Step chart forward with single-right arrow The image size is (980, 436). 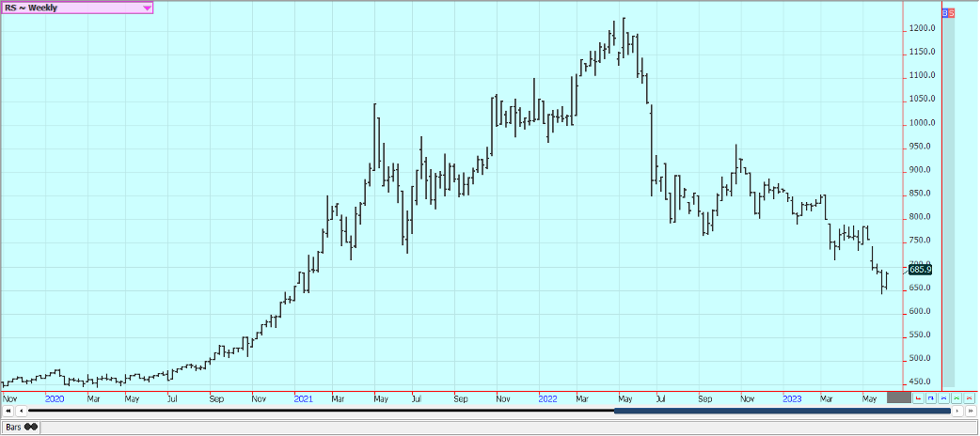958,411
